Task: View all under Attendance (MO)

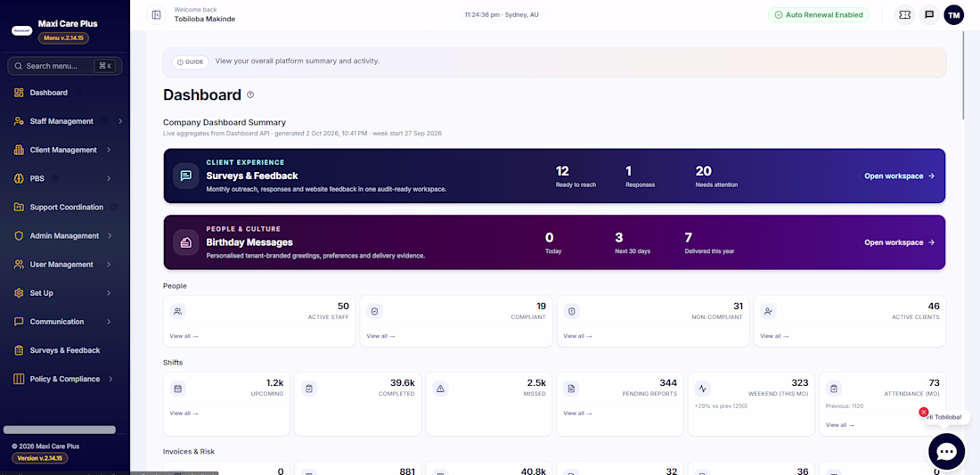Action: (x=840, y=425)
